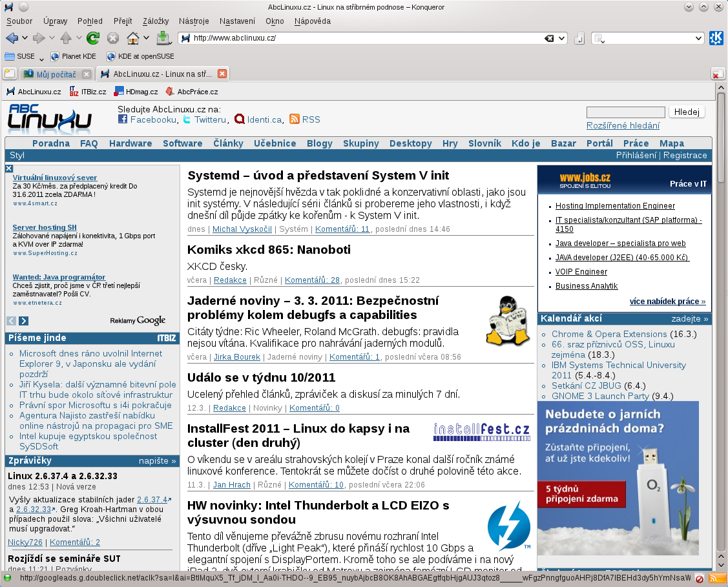This screenshot has width=728, height=587.
Task: Open the Záložky menu
Action: 156,21
